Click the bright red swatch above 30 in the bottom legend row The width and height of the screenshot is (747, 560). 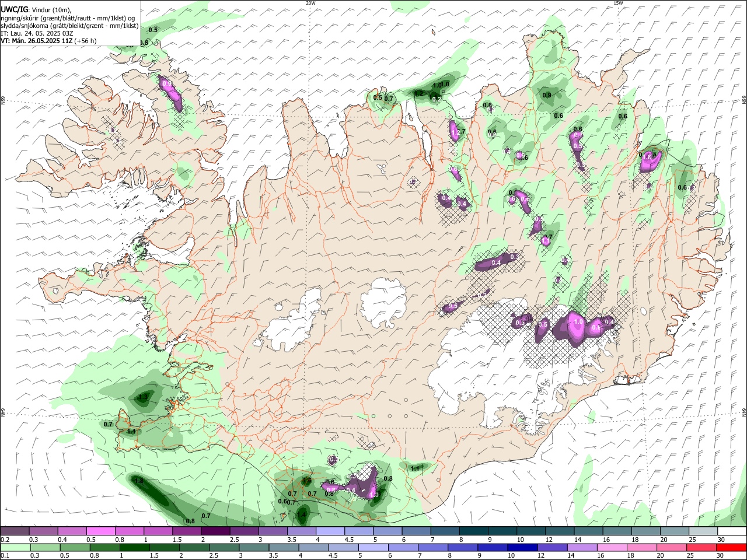[x=731, y=547]
